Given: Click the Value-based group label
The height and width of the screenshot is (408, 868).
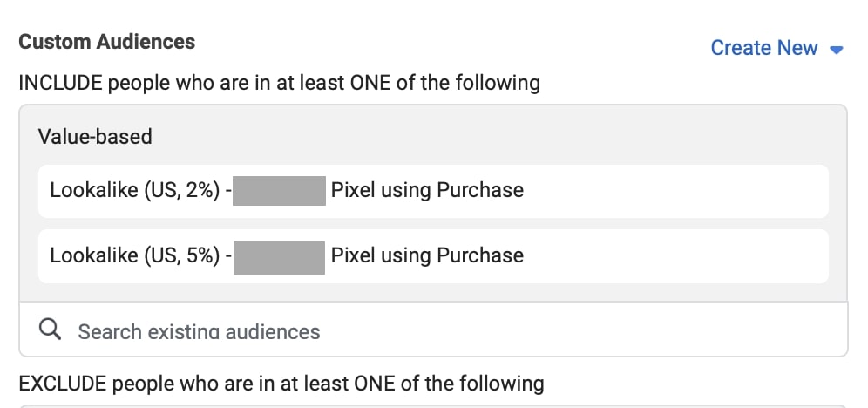Looking at the screenshot, I should coord(95,136).
